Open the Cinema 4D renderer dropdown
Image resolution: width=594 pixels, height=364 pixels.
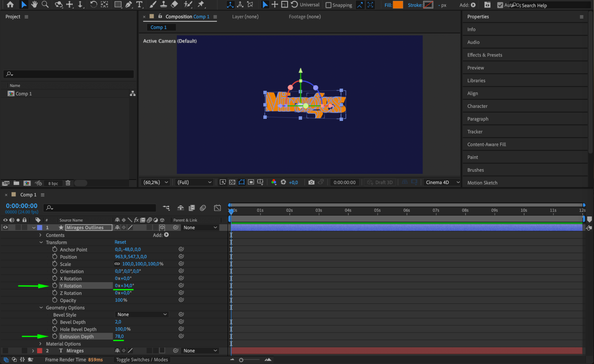tap(442, 182)
